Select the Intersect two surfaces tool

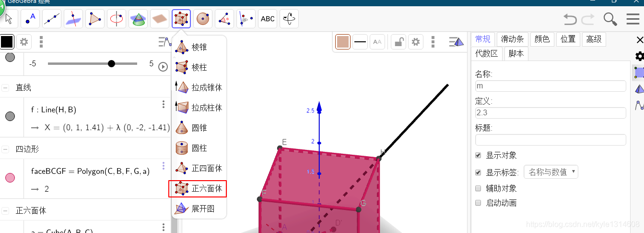[138, 19]
